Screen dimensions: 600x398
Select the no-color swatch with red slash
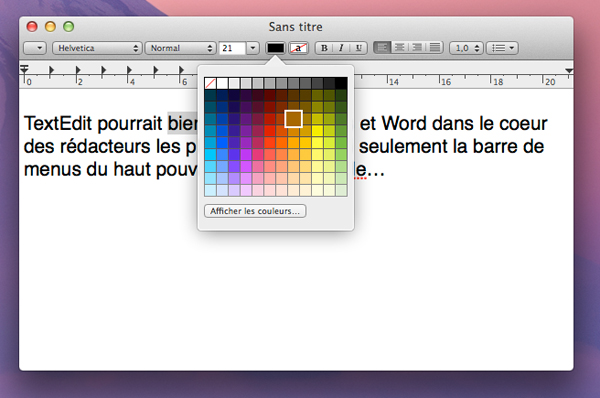click(x=210, y=83)
